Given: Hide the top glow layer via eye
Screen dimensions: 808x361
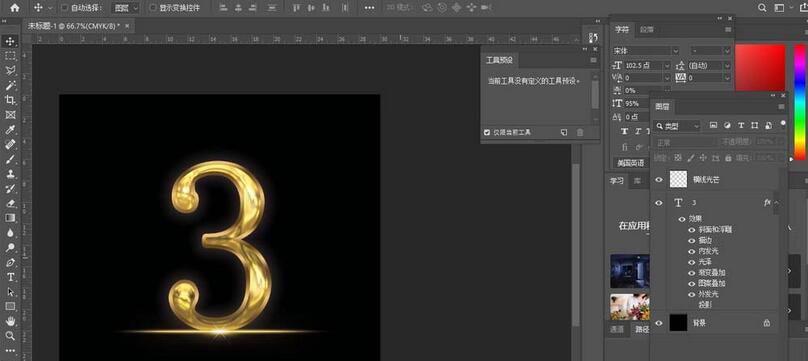Looking at the screenshot, I should coord(659,179).
